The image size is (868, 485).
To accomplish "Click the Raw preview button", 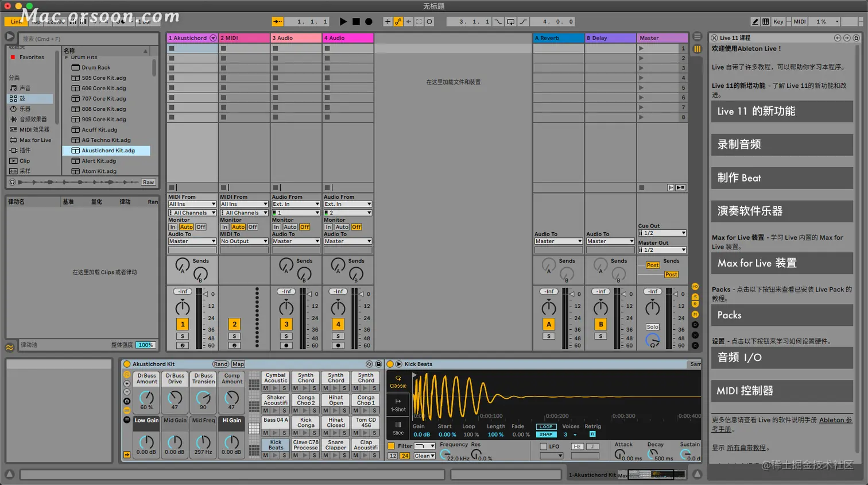I will click(x=148, y=182).
